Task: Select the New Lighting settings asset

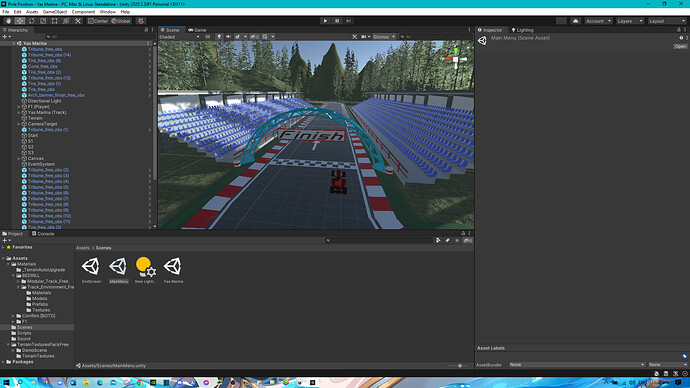Action: [145, 270]
